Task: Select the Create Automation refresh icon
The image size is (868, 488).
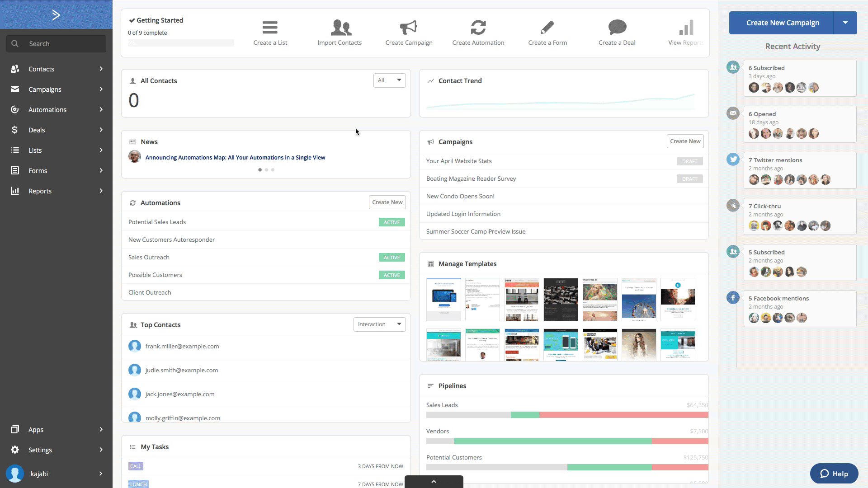Action: [x=478, y=28]
